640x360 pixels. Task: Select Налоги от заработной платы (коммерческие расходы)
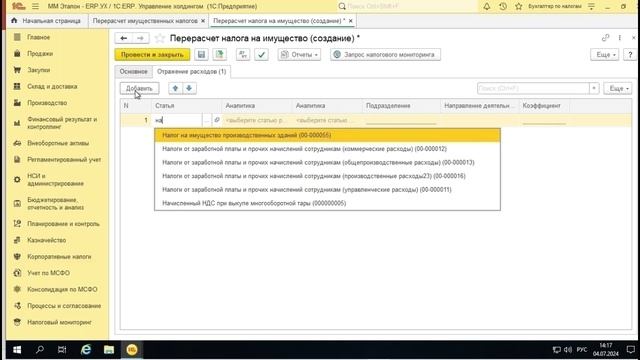tap(327, 149)
